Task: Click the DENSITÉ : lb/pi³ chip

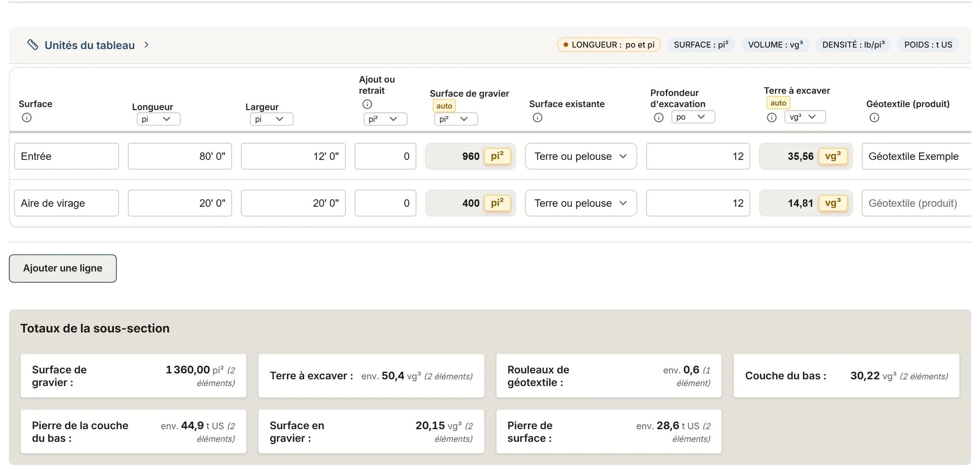Action: pos(854,45)
